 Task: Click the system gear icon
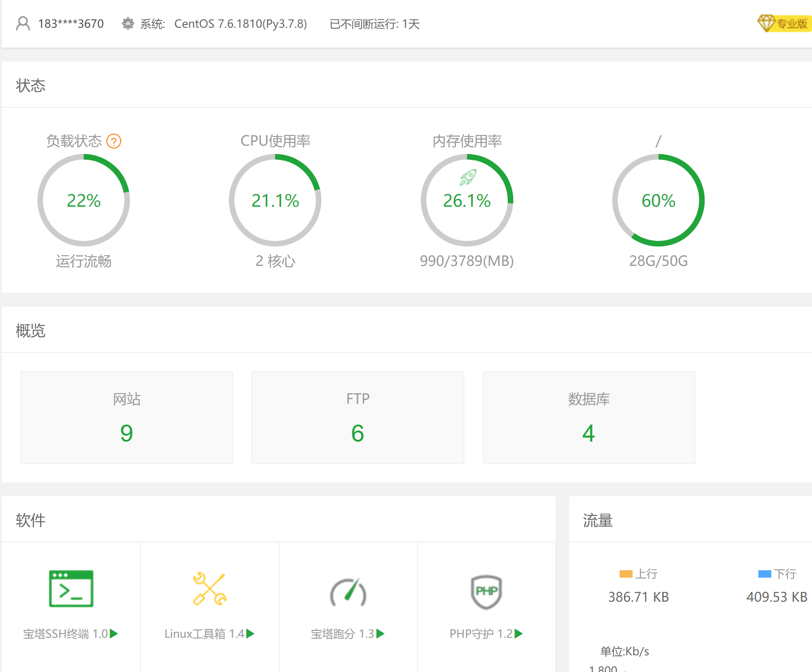click(128, 24)
